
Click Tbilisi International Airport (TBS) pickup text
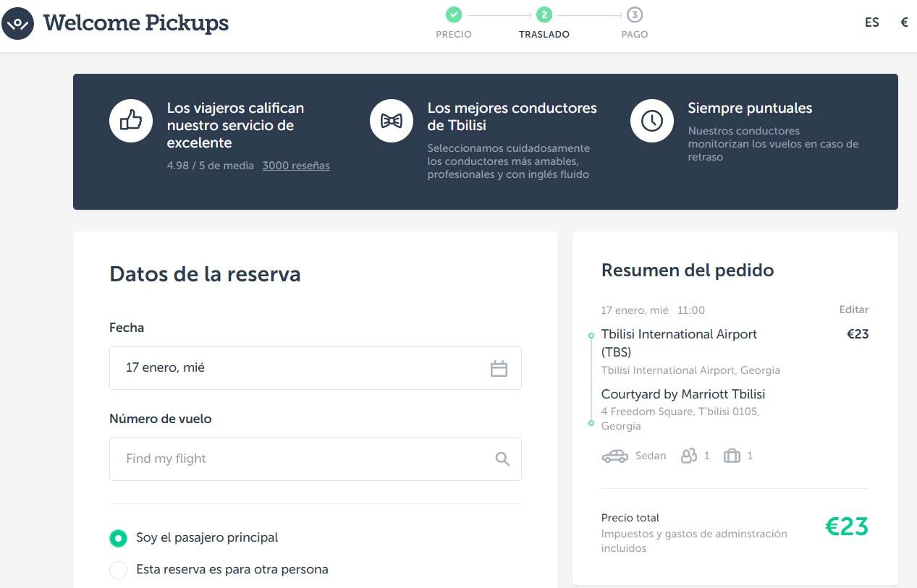[679, 343]
